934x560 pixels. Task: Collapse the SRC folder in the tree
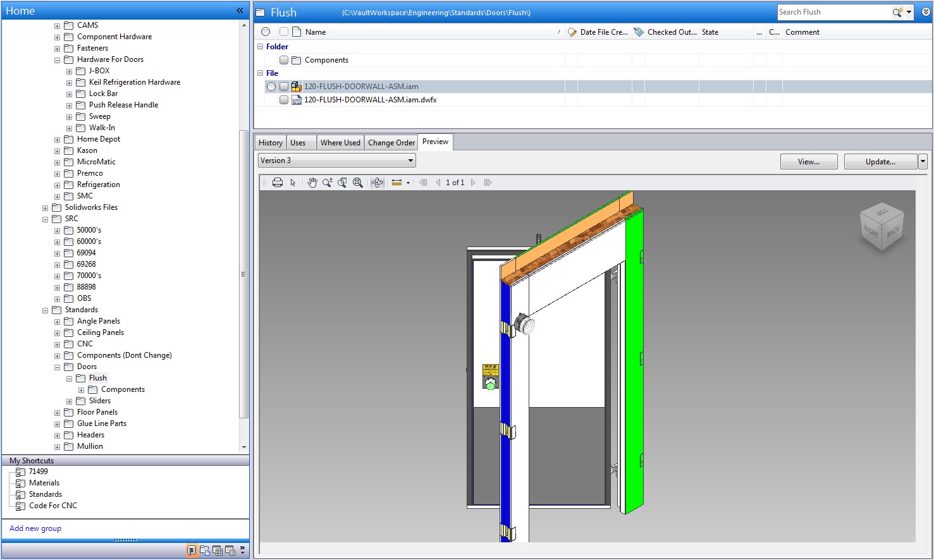[x=45, y=219]
